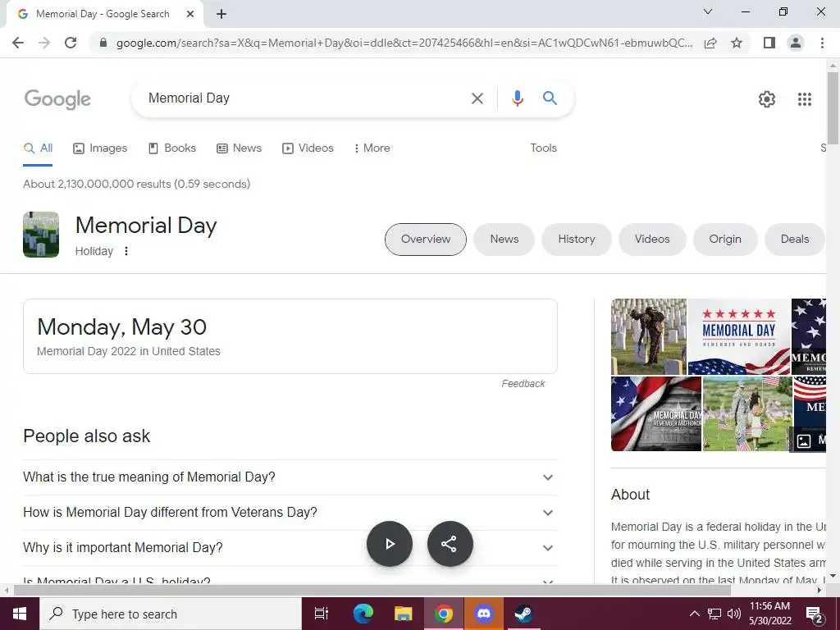This screenshot has height=630, width=840.
Task: Click the Chrome address bar URL
Action: [404, 43]
